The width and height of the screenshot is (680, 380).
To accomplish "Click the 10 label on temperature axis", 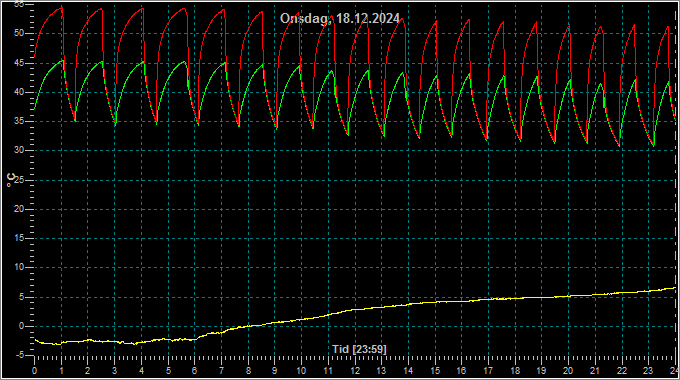I will tap(19, 268).
